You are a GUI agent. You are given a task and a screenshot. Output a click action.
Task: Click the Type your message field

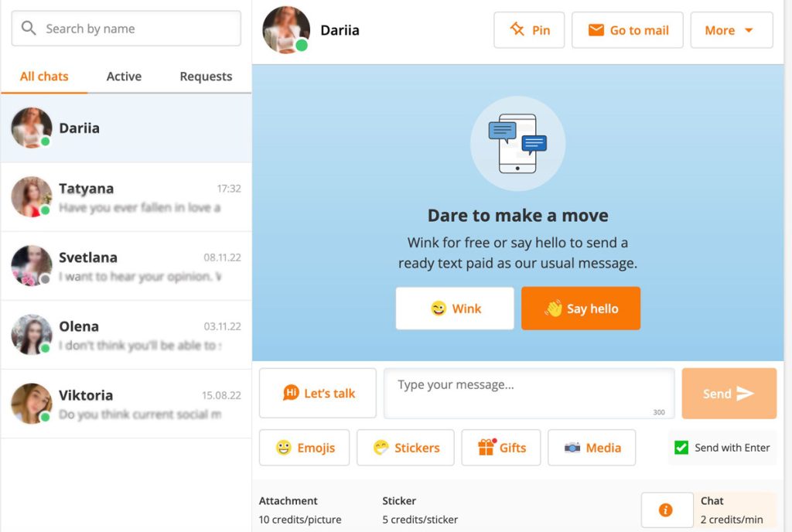pyautogui.click(x=529, y=393)
